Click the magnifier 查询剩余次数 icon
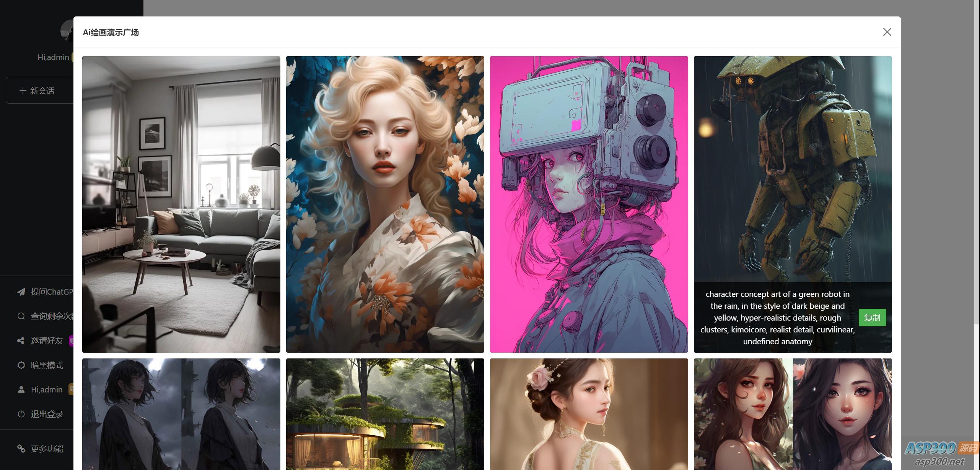 (x=21, y=316)
